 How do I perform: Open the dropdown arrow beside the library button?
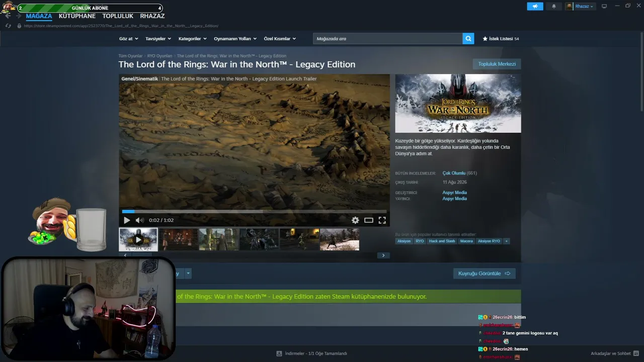(188, 274)
